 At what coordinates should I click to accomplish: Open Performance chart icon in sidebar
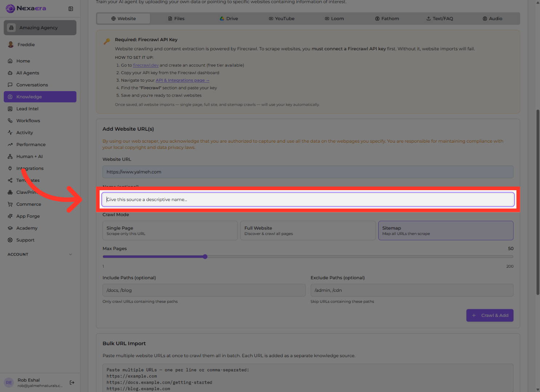pyautogui.click(x=10, y=145)
